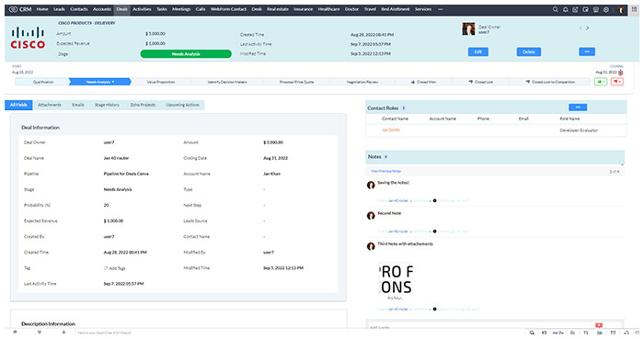
Task: Open the Jan Smith contact link
Action: 391,130
